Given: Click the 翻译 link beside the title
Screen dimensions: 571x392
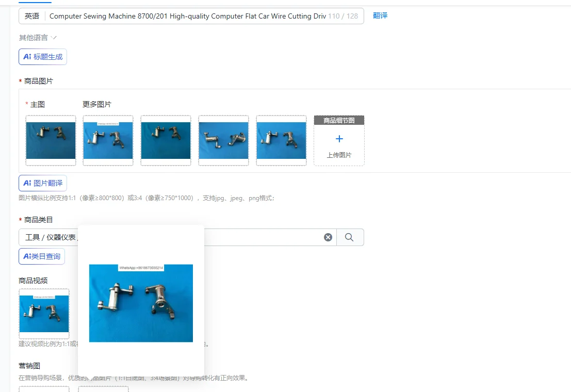Looking at the screenshot, I should pyautogui.click(x=380, y=15).
